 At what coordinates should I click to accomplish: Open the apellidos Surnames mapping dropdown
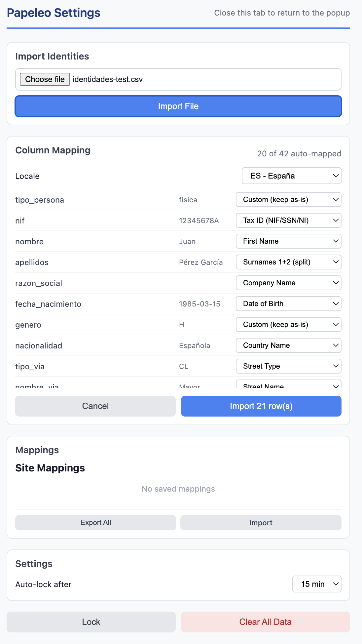coord(288,262)
